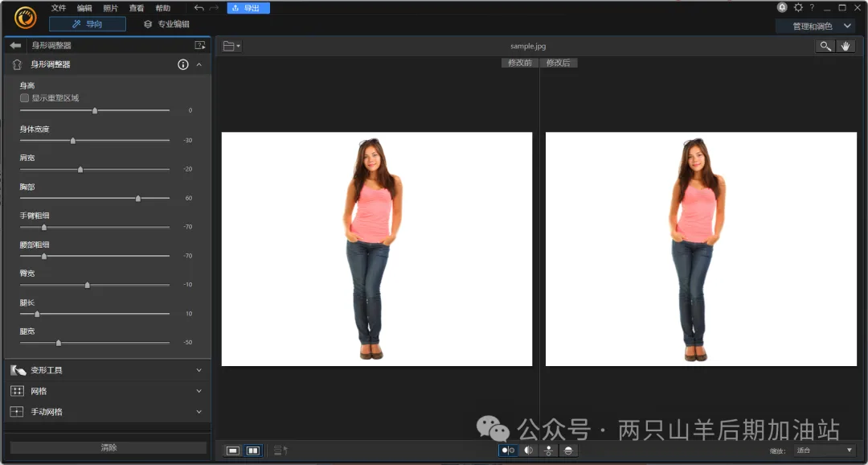This screenshot has height=465, width=868.
Task: Click the 胸部 slider handle
Action: (138, 198)
